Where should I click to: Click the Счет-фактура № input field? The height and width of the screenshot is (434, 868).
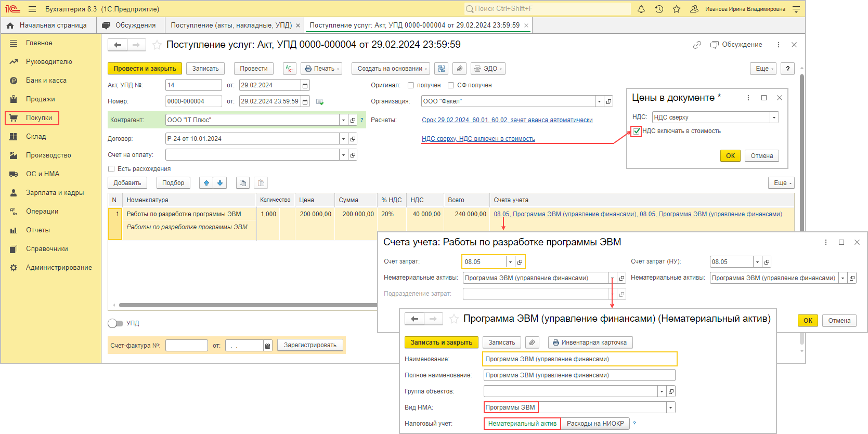pos(187,346)
